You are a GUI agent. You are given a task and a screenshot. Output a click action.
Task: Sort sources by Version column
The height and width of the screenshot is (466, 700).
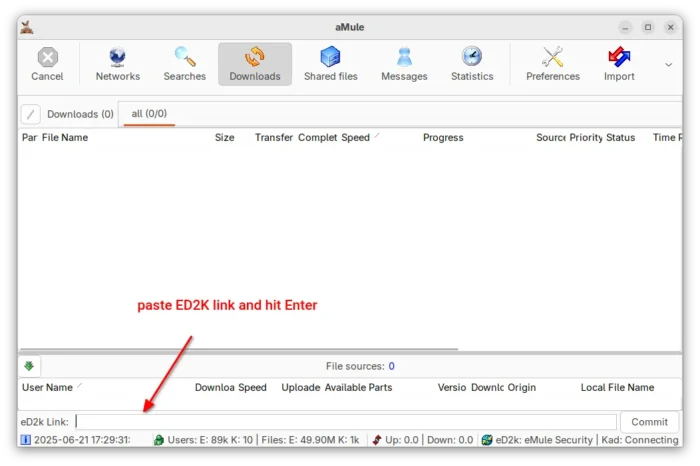[452, 387]
